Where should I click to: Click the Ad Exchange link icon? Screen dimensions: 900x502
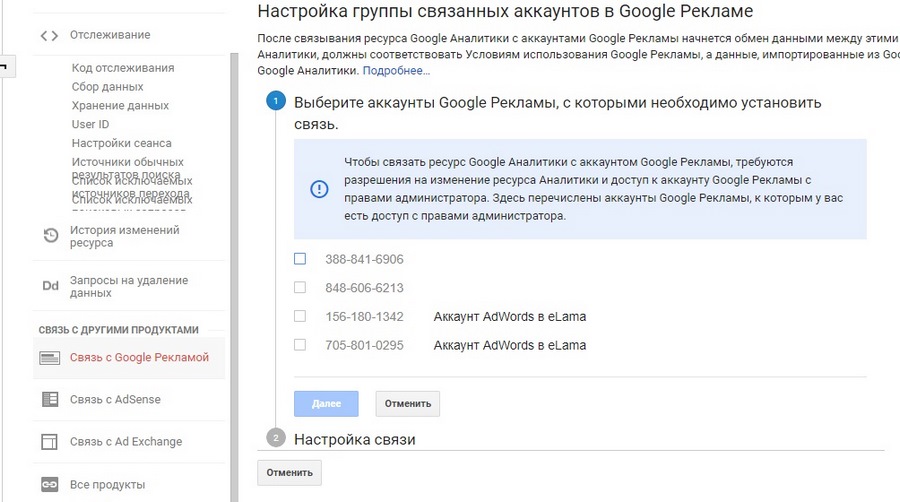[49, 442]
